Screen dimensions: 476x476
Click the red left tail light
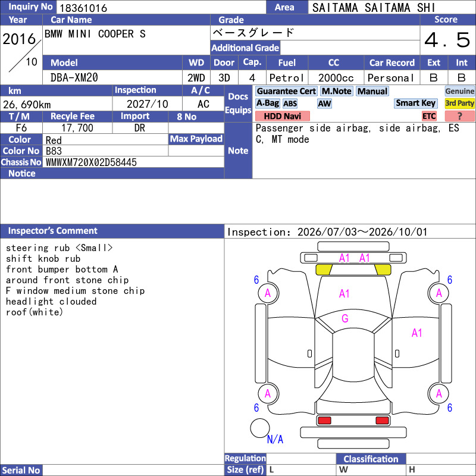[x=324, y=421]
